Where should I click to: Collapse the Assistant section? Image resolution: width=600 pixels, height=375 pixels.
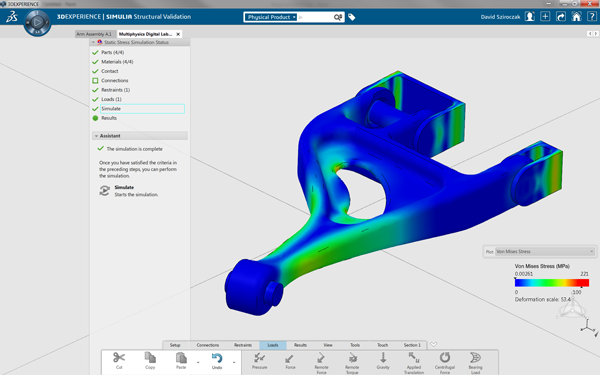[x=96, y=136]
